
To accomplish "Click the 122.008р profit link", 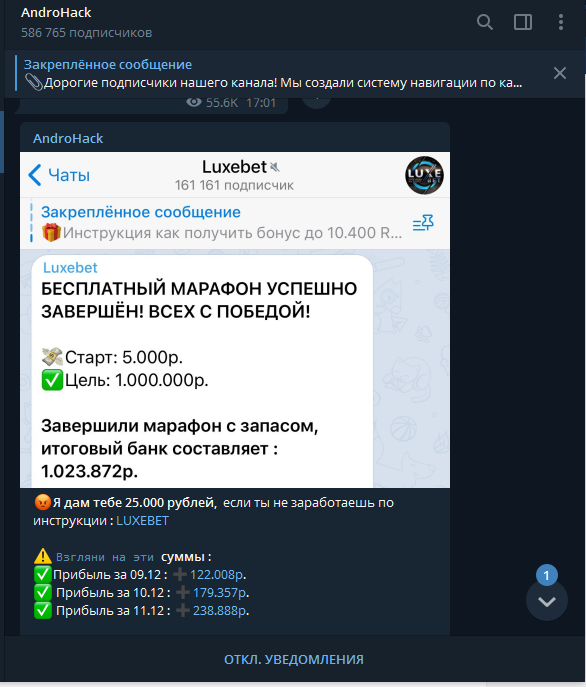I will click(216, 574).
